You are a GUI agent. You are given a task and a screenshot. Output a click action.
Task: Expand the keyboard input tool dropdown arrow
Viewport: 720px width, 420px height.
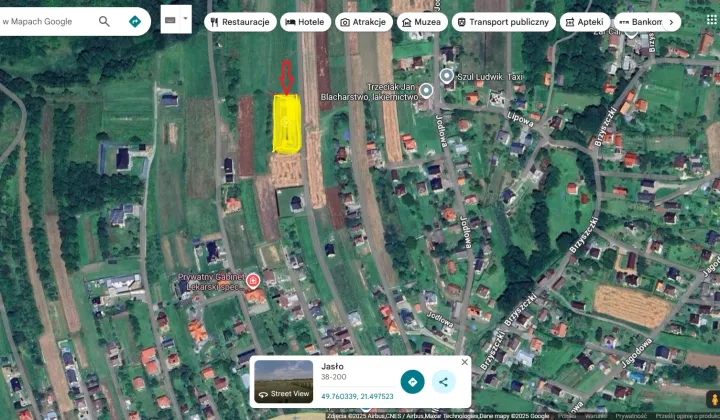pyautogui.click(x=186, y=19)
